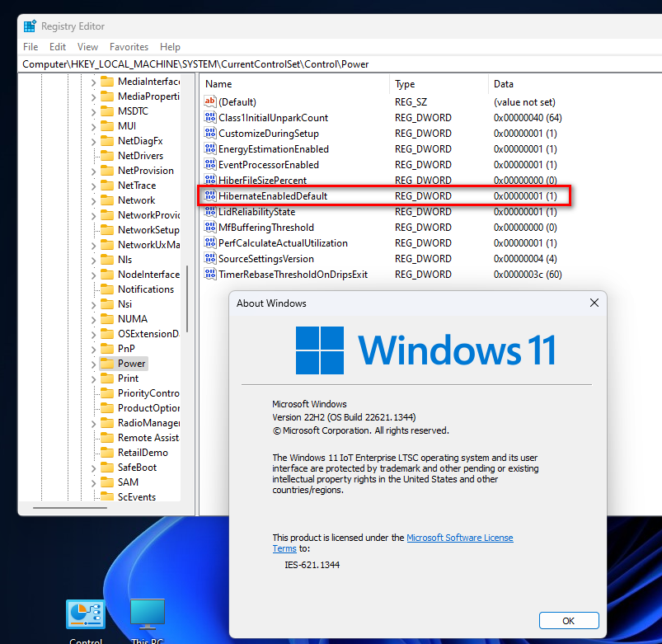The image size is (662, 644).
Task: Select the ScEvents key in the tree
Action: [136, 497]
